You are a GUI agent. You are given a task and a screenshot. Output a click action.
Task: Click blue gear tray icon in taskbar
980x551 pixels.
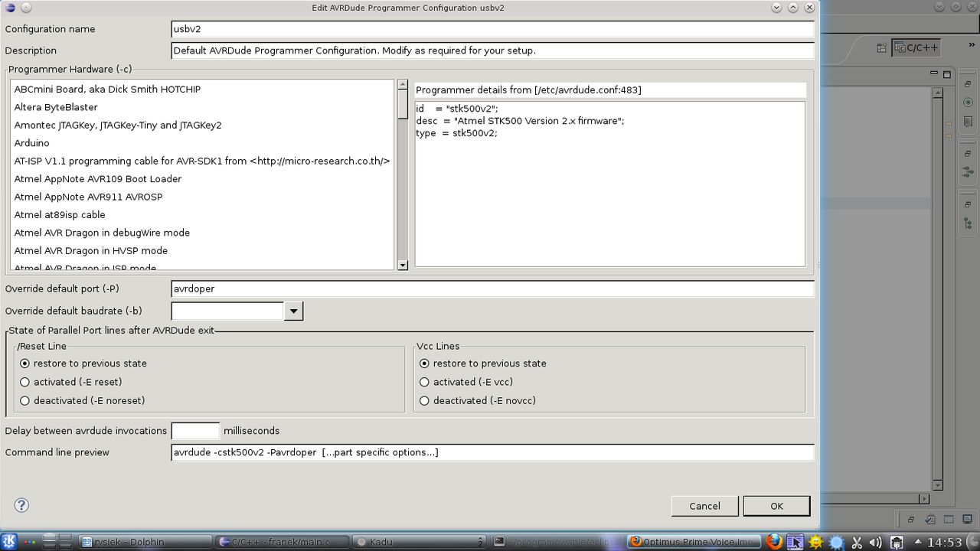(x=837, y=542)
